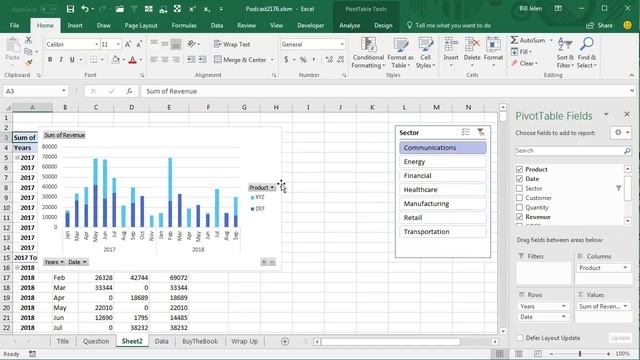640x360 pixels.
Task: Open Cell Styles gallery
Action: [425, 53]
